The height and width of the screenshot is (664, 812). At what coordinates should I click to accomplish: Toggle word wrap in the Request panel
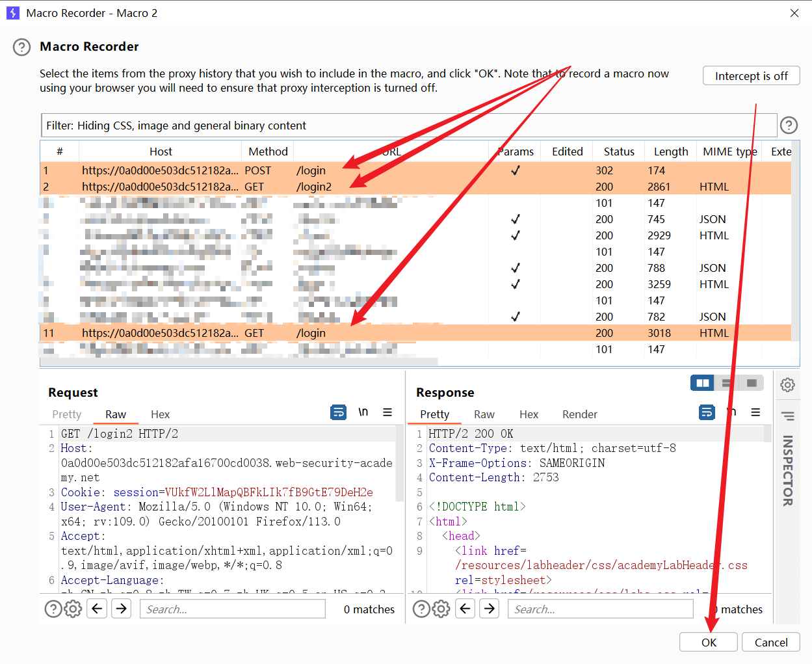pyautogui.click(x=338, y=412)
